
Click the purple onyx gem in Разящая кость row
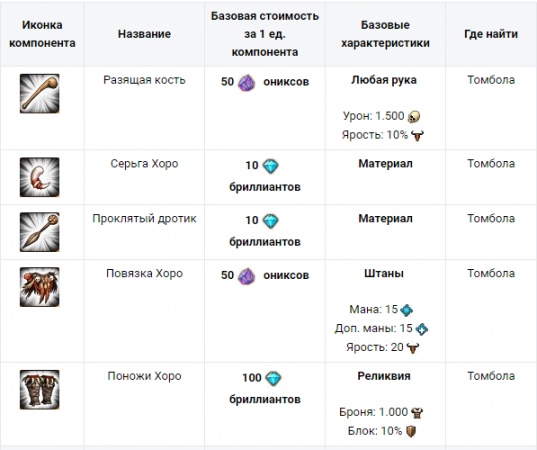tap(247, 83)
